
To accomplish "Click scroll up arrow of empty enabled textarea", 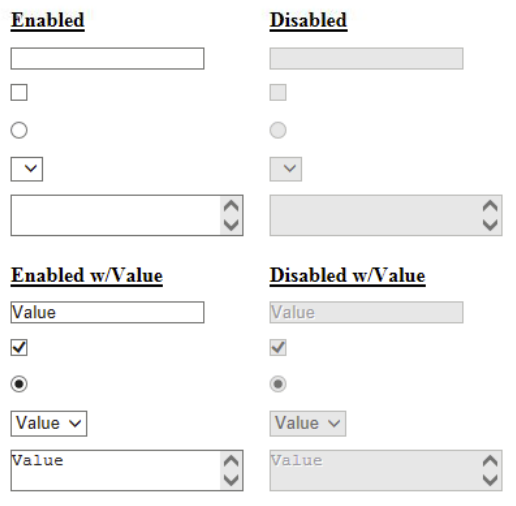I will (x=231, y=206).
